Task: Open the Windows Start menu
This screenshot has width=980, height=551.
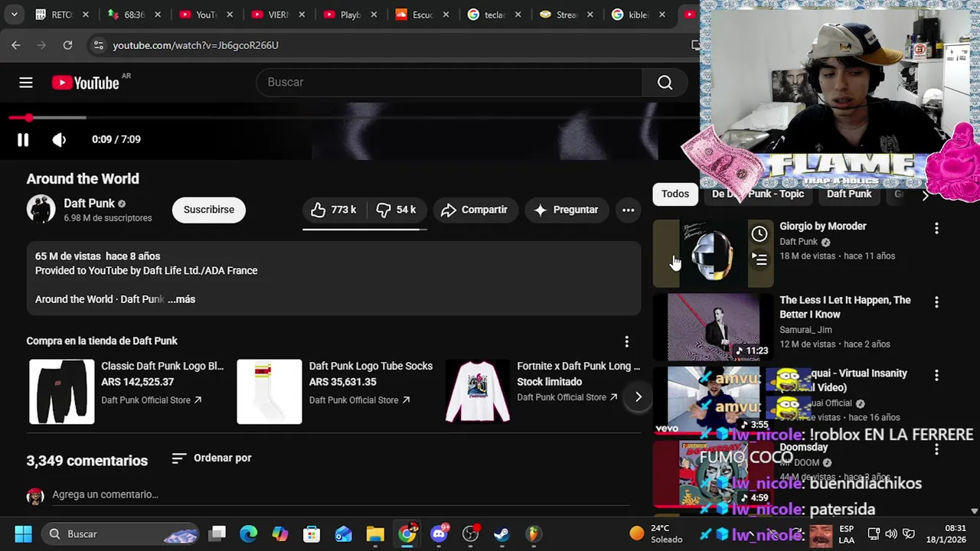Action: click(x=23, y=534)
